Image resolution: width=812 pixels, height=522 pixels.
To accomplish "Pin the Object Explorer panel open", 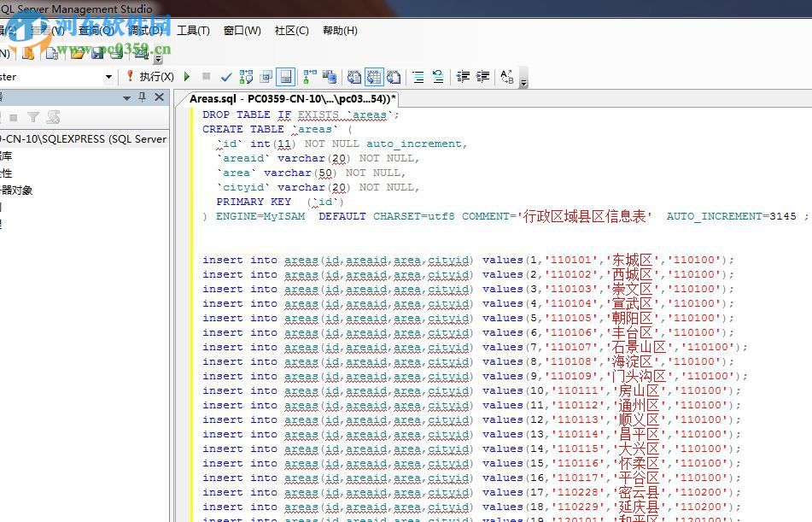I will click(x=144, y=97).
